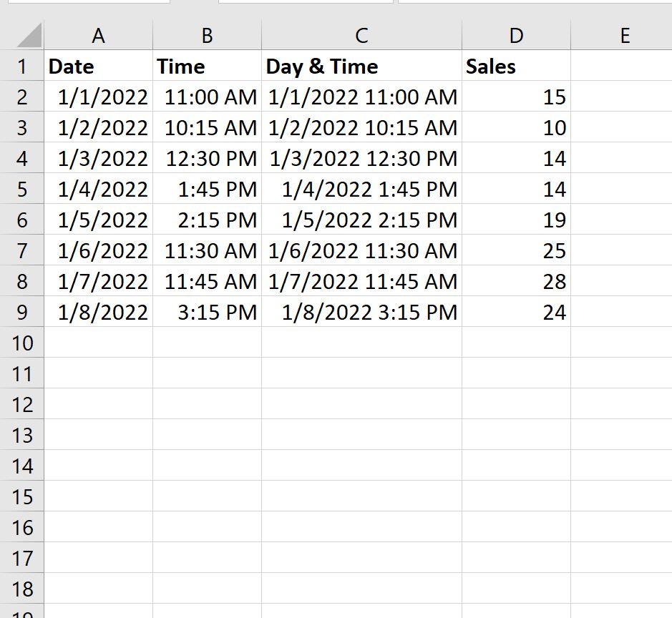Image resolution: width=672 pixels, height=618 pixels.
Task: Click the cell showing 12:30 PM
Action: (x=206, y=158)
